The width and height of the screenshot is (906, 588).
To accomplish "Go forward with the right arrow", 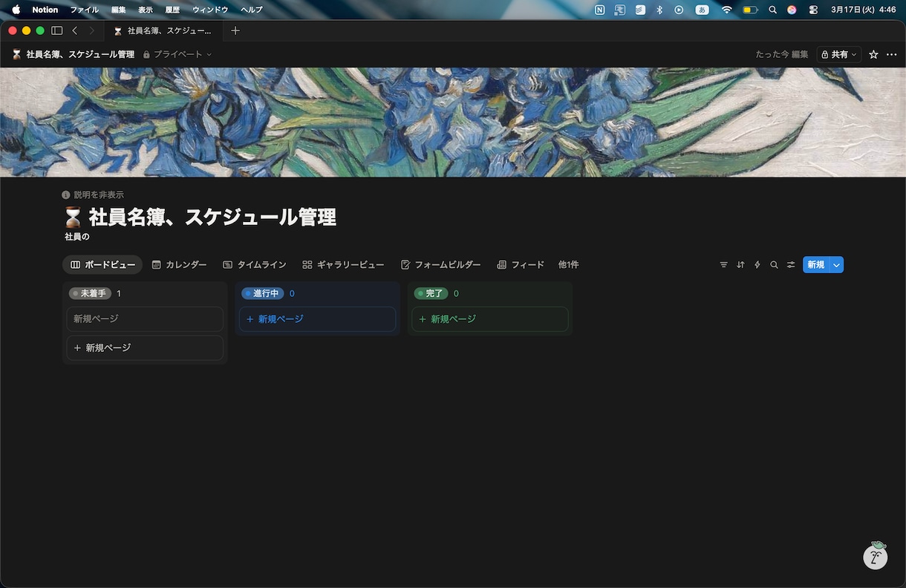I will [x=91, y=30].
